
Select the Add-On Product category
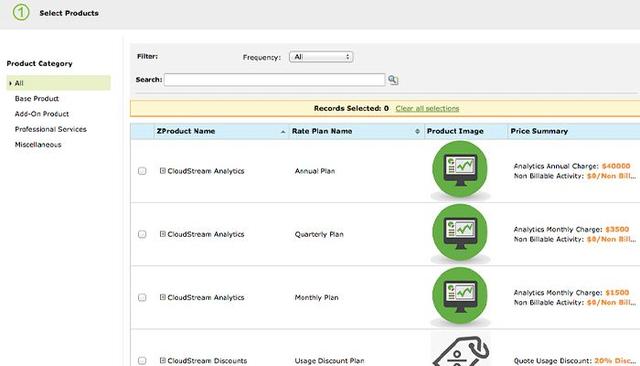42,114
